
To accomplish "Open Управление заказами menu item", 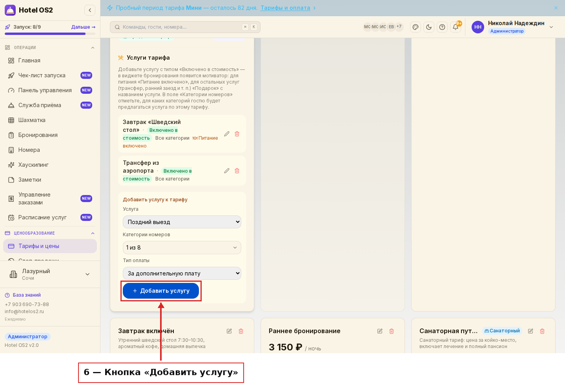I will [50, 199].
